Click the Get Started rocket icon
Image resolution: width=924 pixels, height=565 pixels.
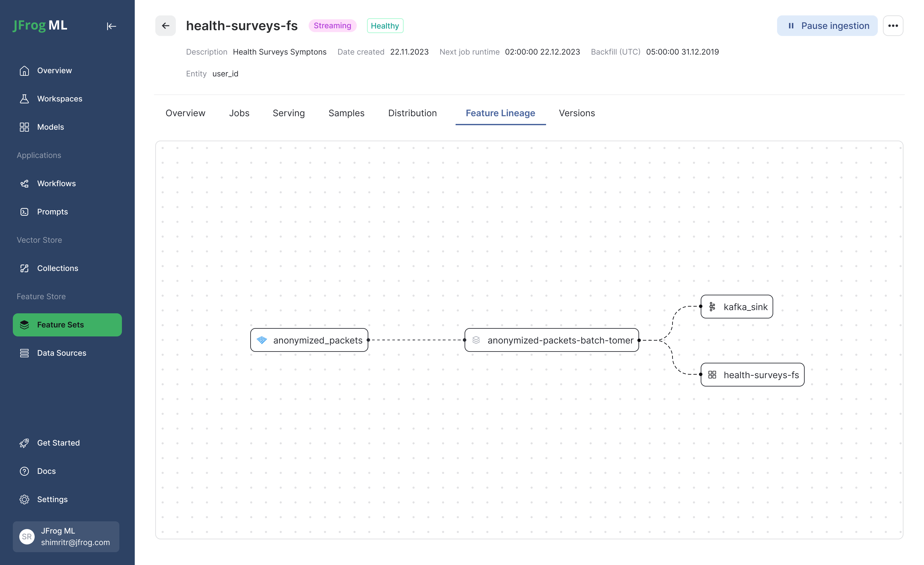[24, 443]
